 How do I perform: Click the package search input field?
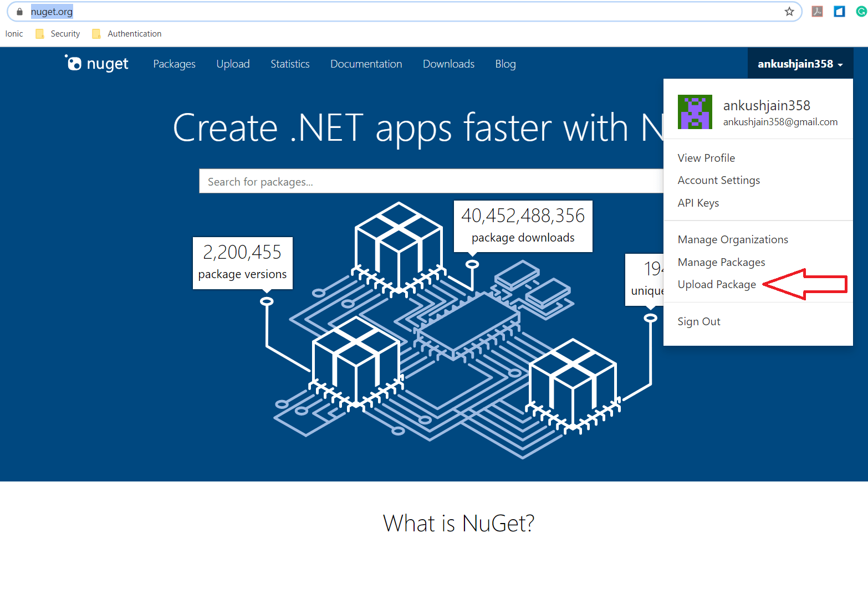pos(388,181)
